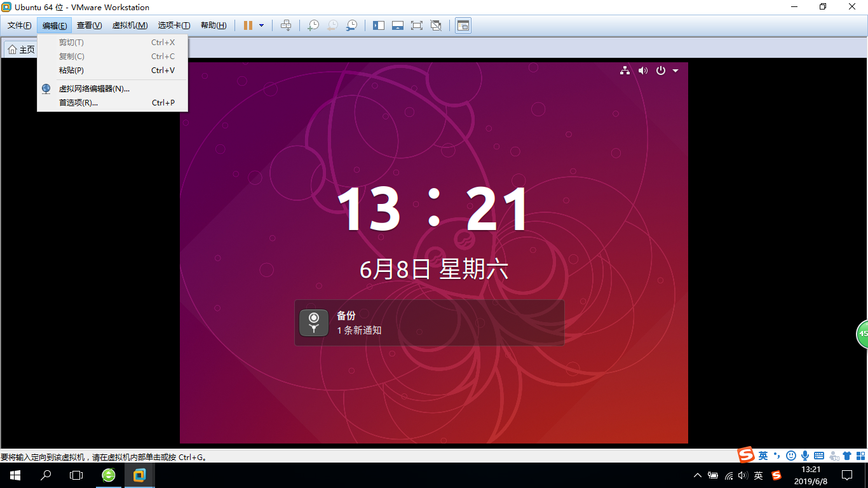Click the 6月8日 星期六 date text
The image size is (868, 488).
tap(434, 269)
